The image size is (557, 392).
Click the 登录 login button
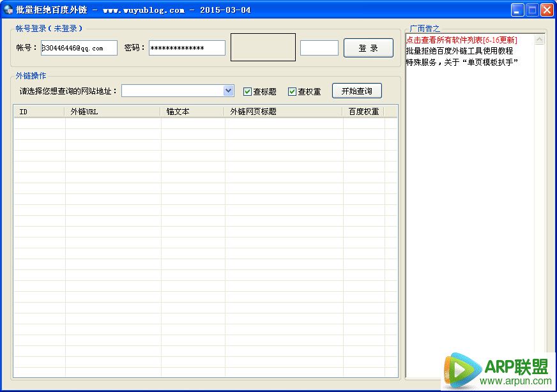(368, 47)
